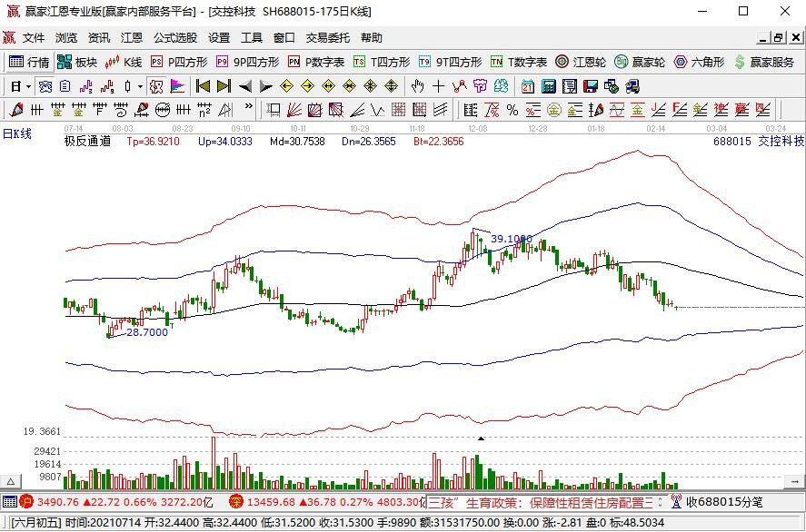
Task: Open the T数字表 tool
Action: point(519,62)
